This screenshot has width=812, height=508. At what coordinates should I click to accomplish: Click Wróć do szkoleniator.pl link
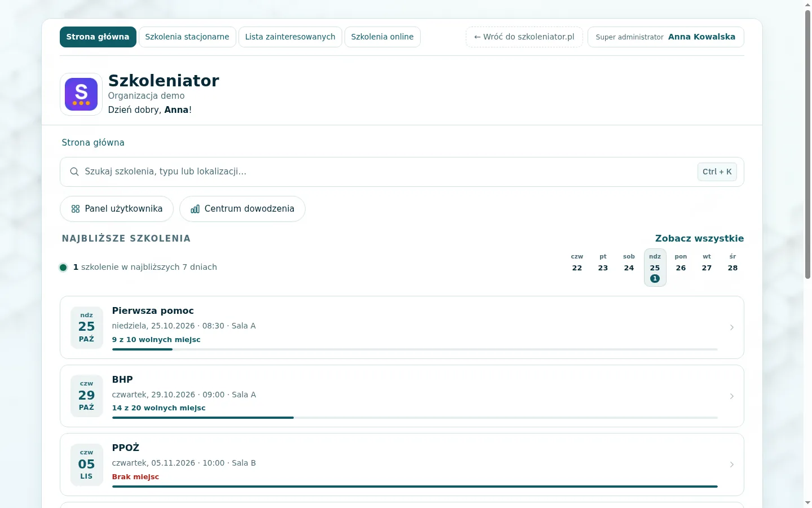524,37
